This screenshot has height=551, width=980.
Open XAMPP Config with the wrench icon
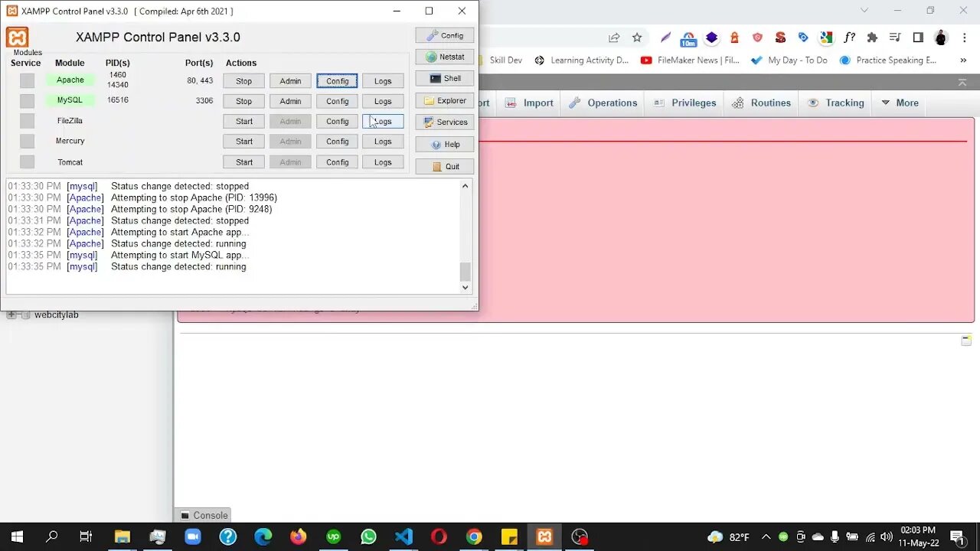[x=445, y=35]
